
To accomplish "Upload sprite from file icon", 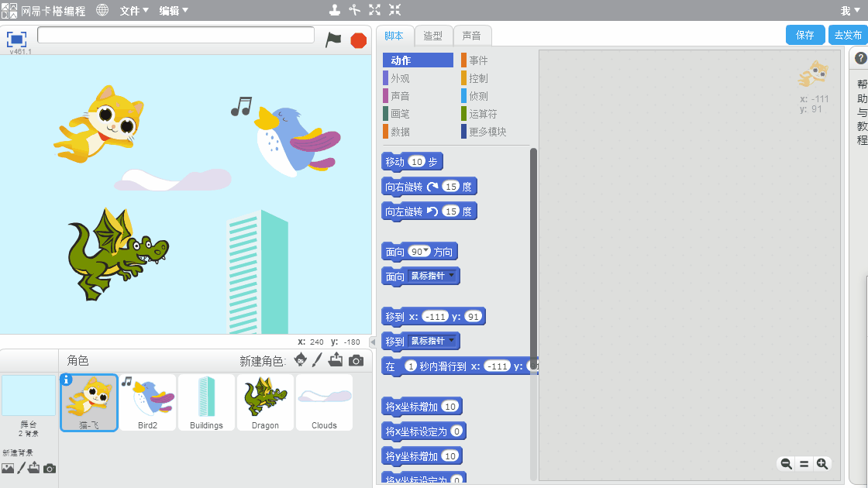I will [336, 360].
